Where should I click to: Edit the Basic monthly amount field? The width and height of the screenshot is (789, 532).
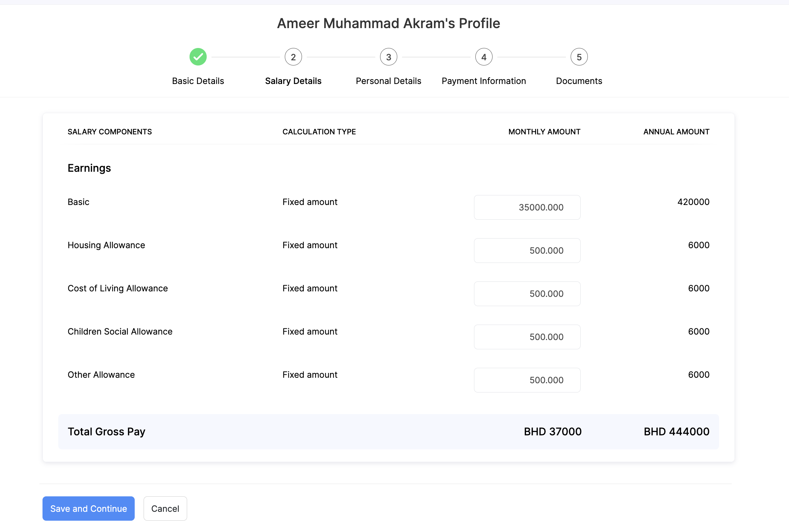click(527, 207)
